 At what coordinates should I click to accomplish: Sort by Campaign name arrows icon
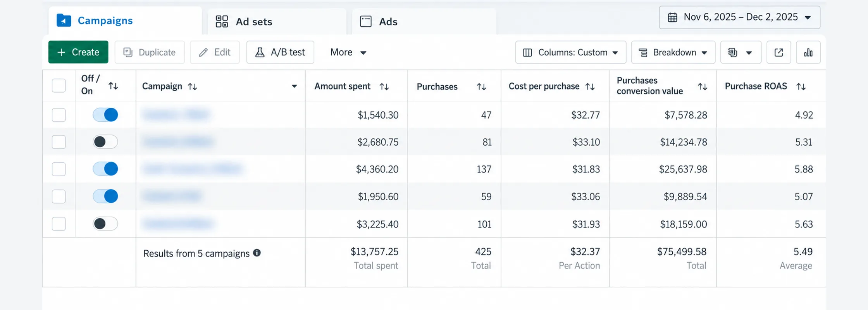[x=193, y=86]
